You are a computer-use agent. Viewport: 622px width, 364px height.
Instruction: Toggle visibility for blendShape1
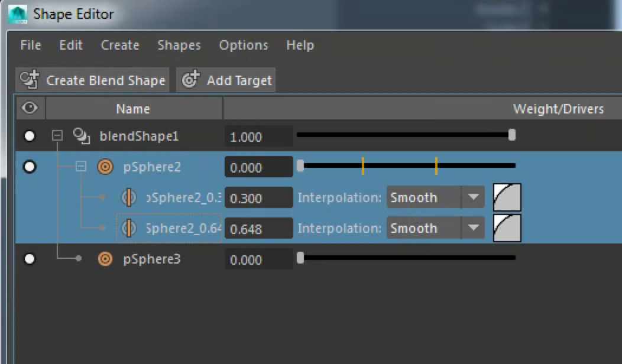point(30,135)
